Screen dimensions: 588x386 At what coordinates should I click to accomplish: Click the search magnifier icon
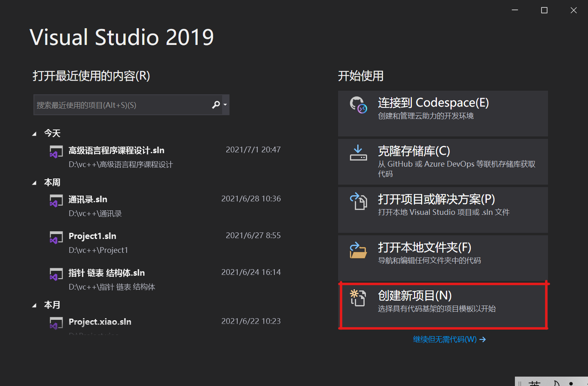(216, 105)
